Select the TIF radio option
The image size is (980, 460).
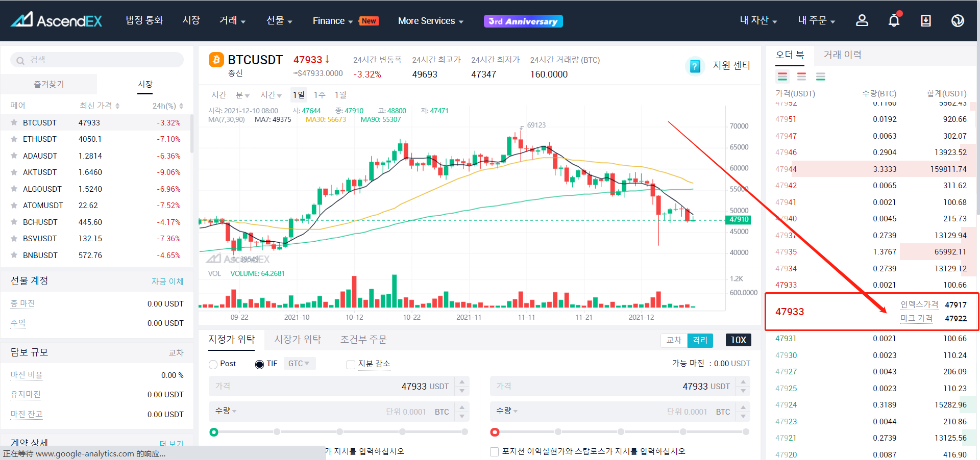tap(259, 364)
